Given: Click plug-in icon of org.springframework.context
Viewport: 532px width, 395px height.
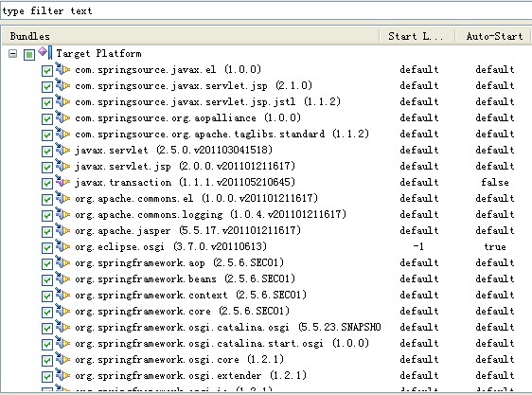Looking at the screenshot, I should (62, 295).
